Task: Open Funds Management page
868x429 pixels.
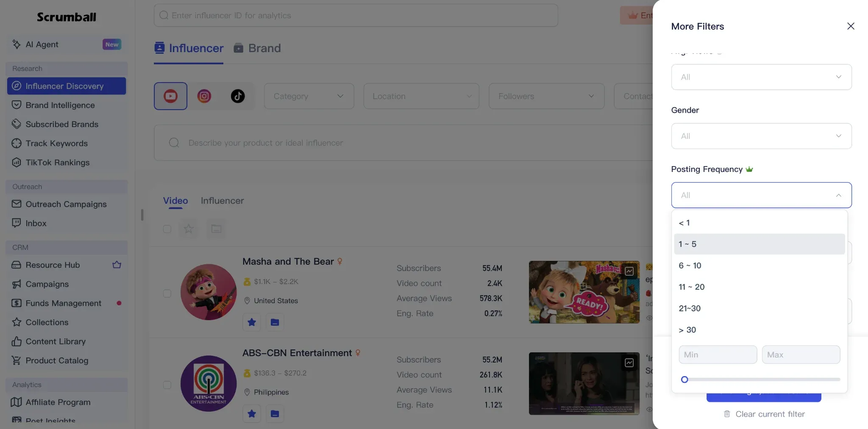Action: point(67,303)
